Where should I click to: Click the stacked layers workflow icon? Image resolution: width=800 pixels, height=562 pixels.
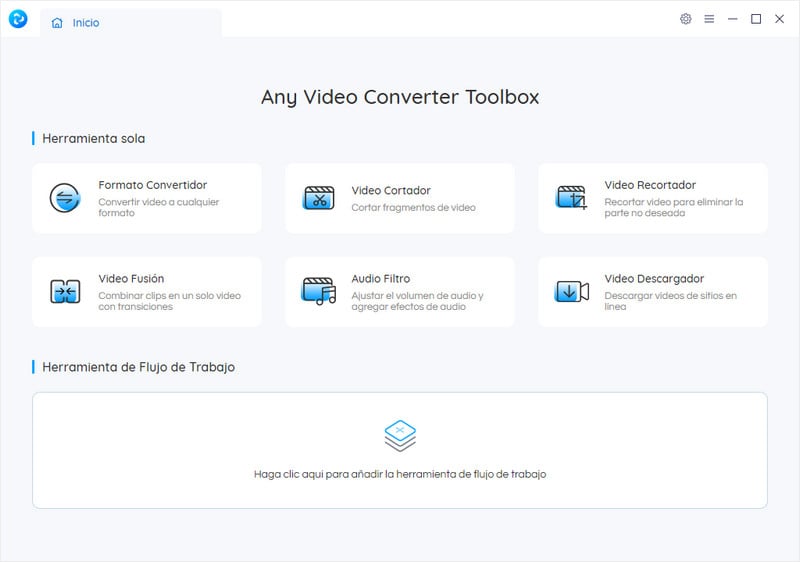400,436
